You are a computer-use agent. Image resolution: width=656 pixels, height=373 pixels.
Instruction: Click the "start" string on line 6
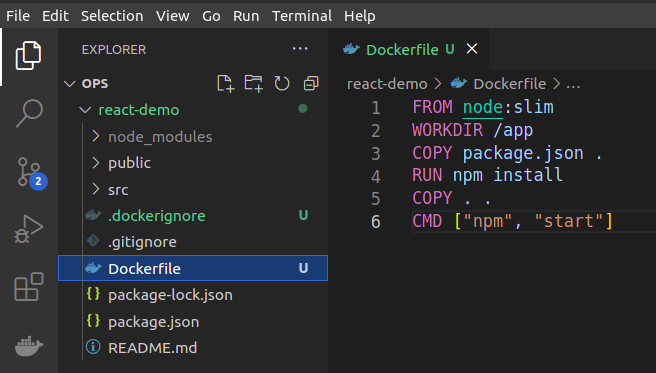click(x=569, y=221)
